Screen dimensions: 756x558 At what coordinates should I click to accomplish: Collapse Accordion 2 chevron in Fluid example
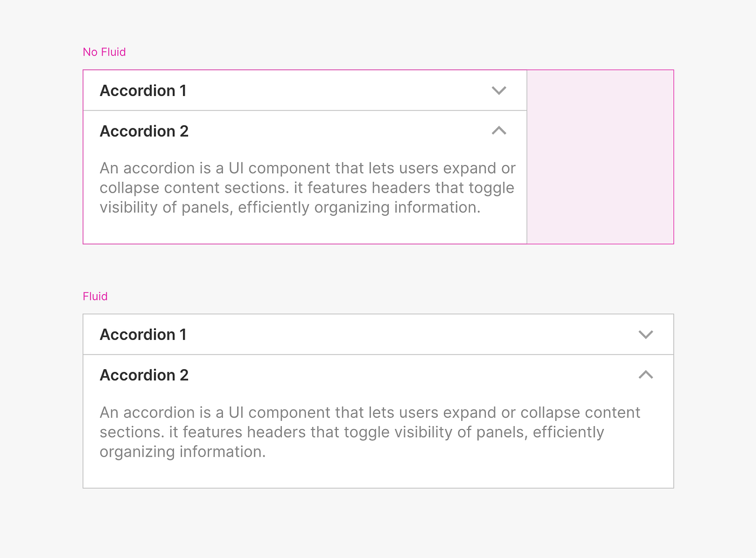[646, 375]
